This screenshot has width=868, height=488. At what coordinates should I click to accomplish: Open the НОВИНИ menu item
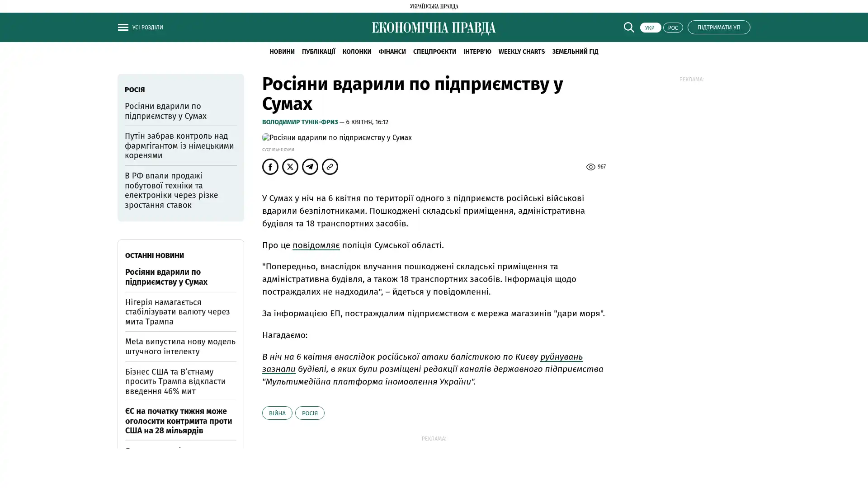point(282,52)
